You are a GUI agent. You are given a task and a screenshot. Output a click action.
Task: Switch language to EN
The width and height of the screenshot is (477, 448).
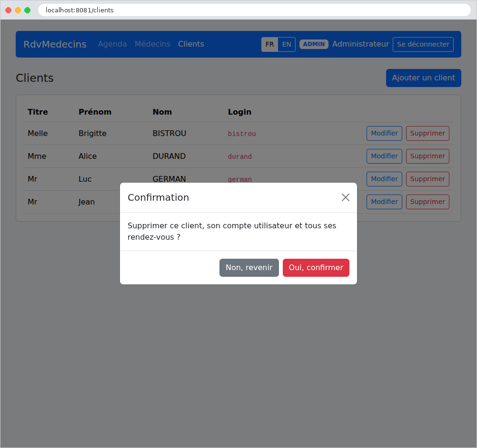(287, 44)
